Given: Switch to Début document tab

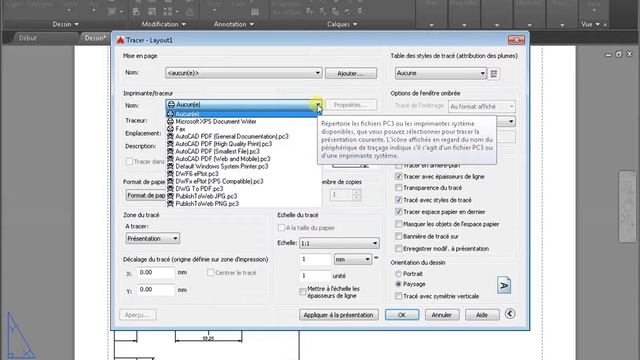Looking at the screenshot, I should coord(28,38).
